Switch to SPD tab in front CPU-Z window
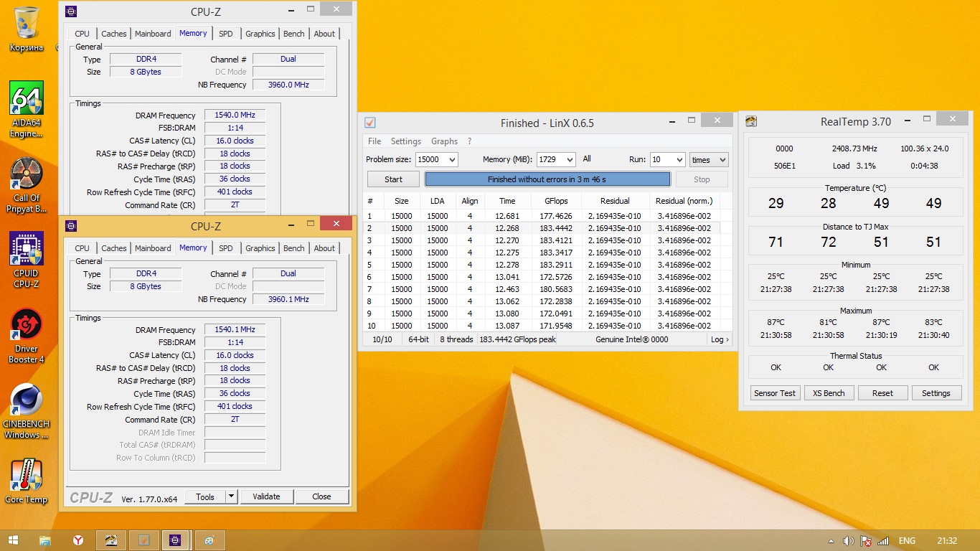This screenshot has height=551, width=980. tap(226, 248)
